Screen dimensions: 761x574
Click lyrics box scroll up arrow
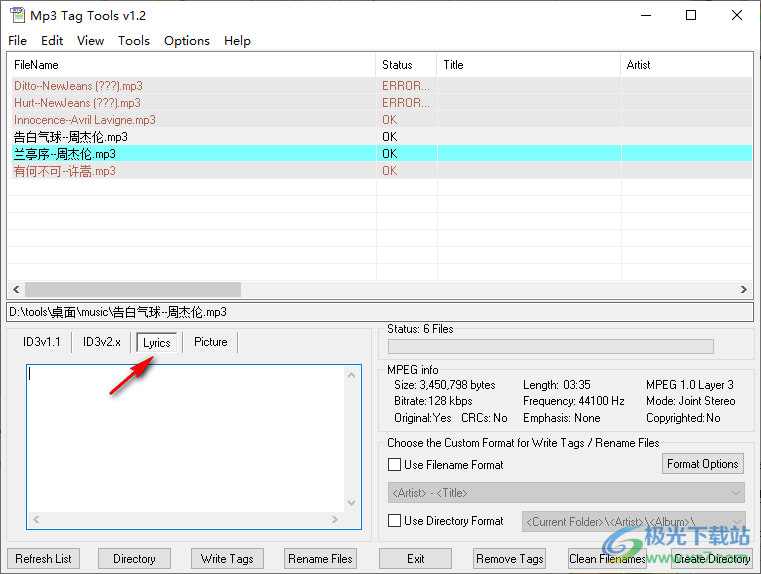point(352,375)
